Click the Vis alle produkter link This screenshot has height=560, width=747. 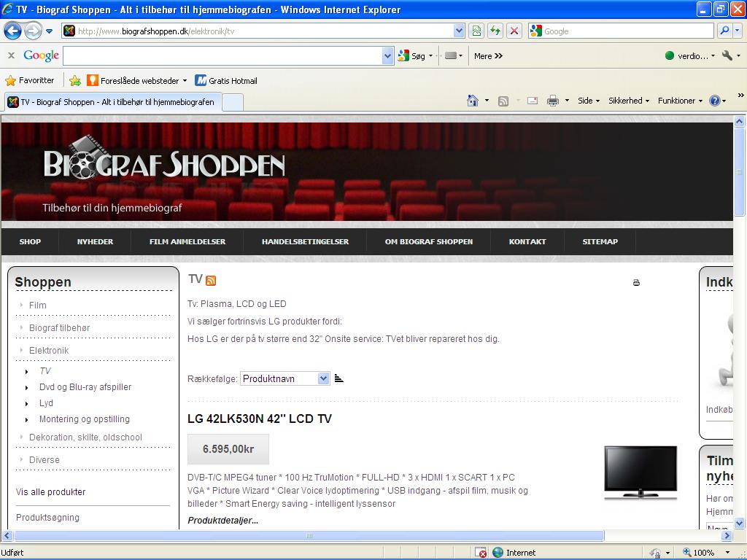(50, 492)
